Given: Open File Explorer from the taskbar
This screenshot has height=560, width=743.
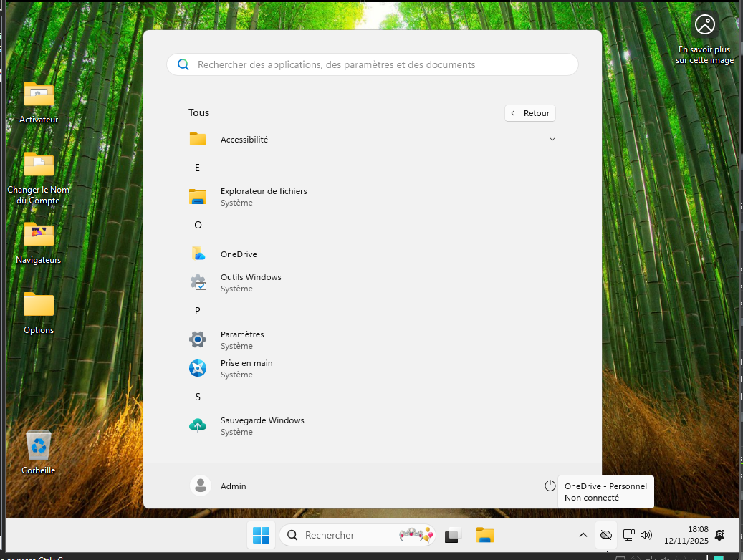Looking at the screenshot, I should click(485, 536).
